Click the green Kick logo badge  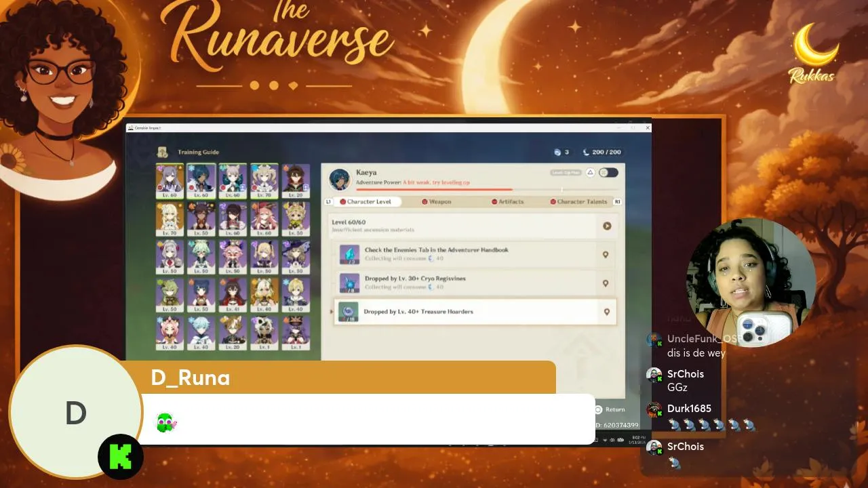[x=121, y=457]
